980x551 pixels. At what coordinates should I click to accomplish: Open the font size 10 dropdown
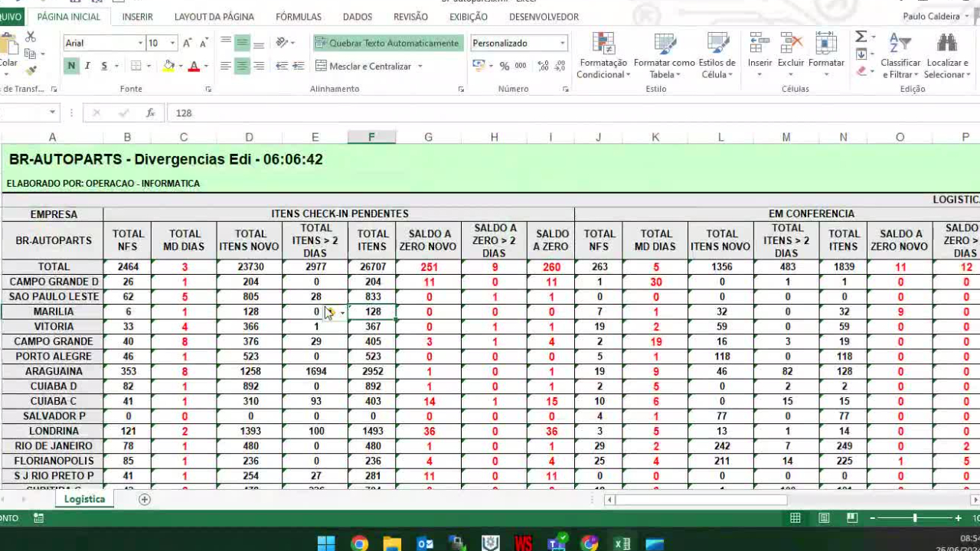(x=172, y=43)
